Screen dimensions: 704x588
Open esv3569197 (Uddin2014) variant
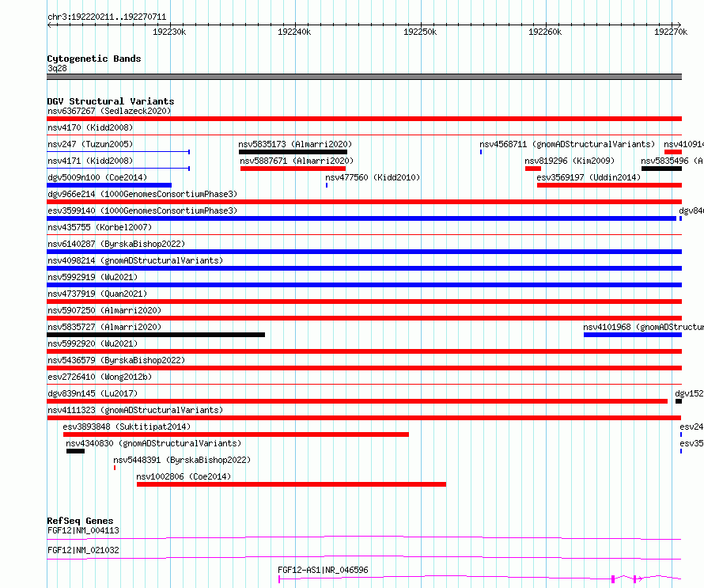coord(589,177)
